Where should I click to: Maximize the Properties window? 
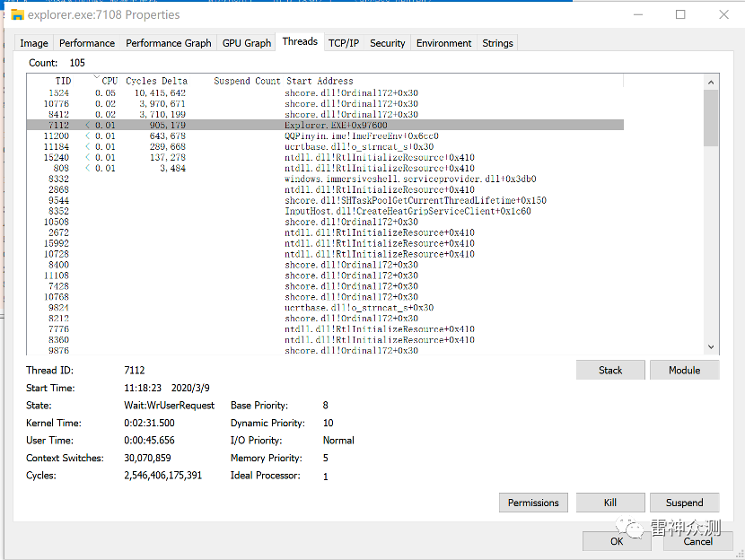[680, 14]
